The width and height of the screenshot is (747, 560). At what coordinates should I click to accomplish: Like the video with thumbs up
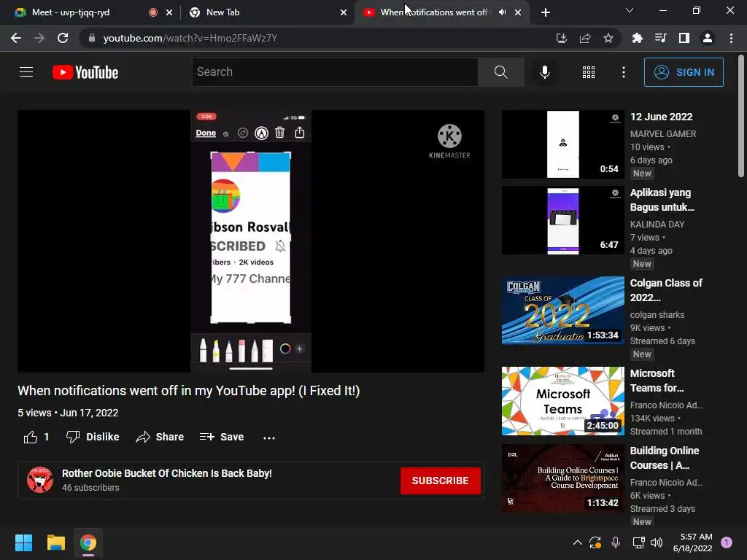coord(36,437)
